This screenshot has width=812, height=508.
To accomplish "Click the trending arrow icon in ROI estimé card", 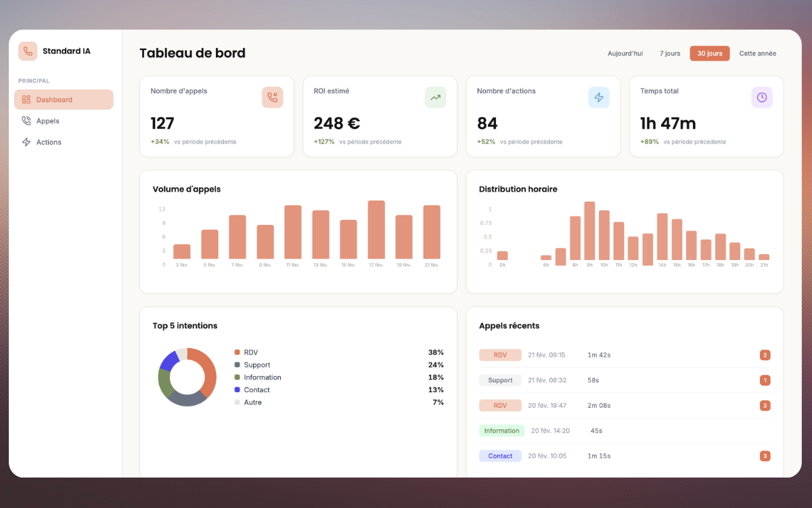I will 435,98.
